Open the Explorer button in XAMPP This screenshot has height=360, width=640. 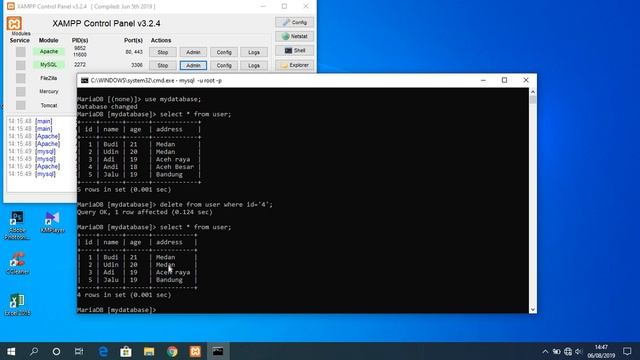click(x=294, y=65)
